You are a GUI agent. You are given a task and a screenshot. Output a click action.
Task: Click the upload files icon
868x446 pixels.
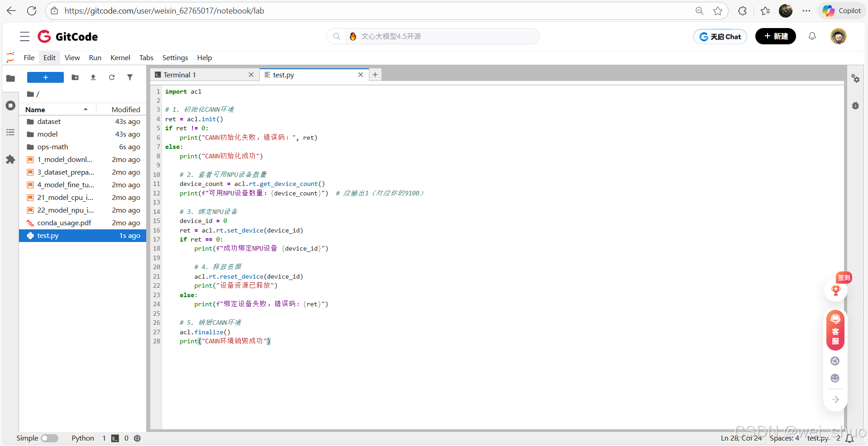pos(93,77)
